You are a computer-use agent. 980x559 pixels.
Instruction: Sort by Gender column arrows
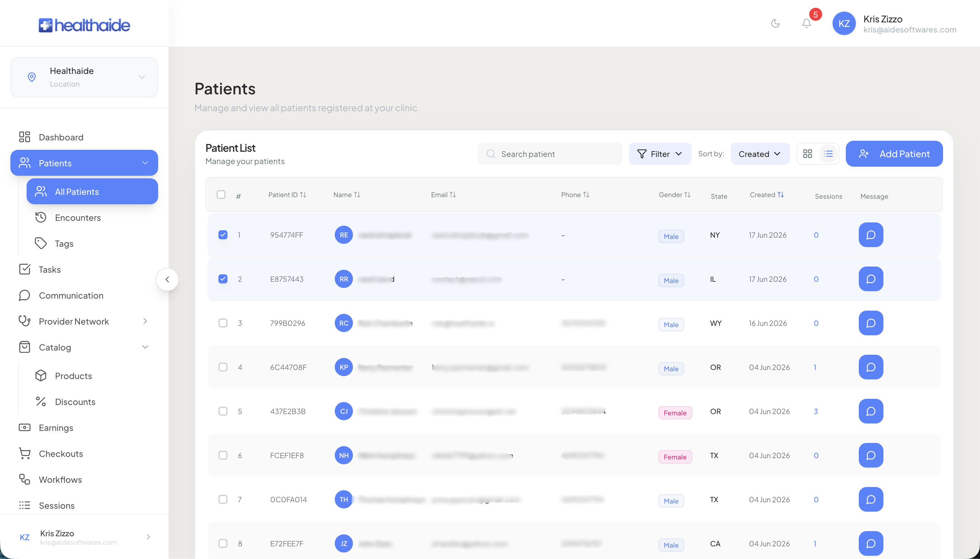(687, 195)
